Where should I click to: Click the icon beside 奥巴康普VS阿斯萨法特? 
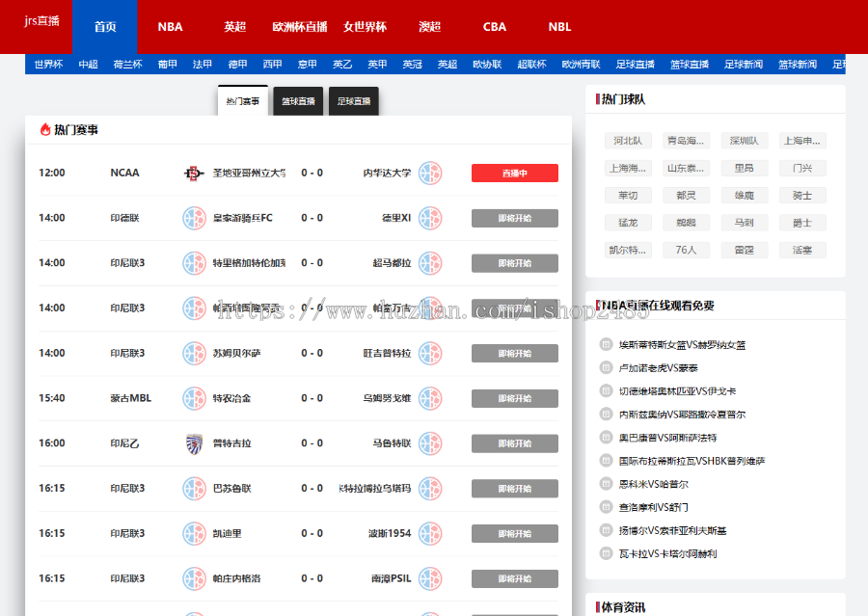(x=607, y=438)
